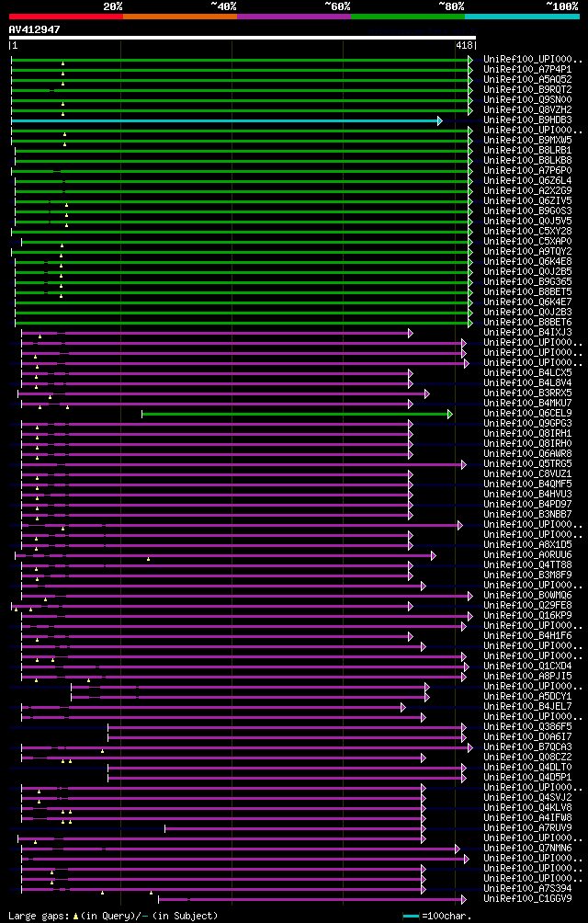
Task: Click the white AV412947 query bar
Action: 243,38
